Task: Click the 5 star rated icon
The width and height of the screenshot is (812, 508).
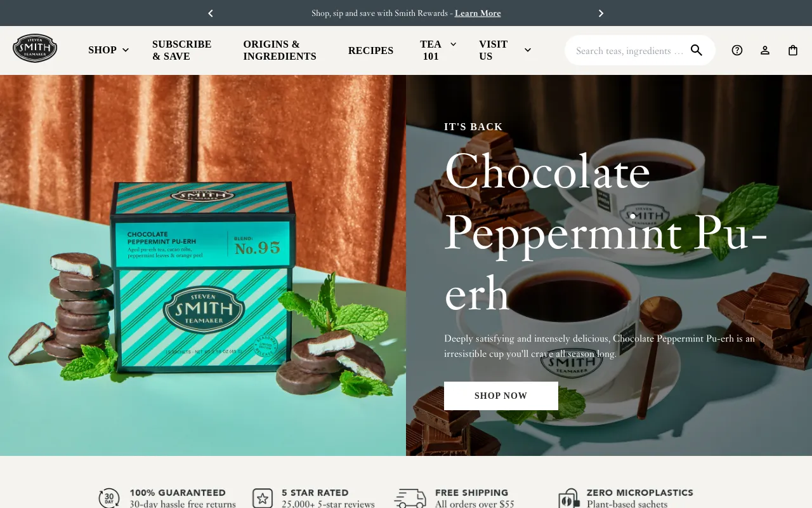Action: point(263,498)
